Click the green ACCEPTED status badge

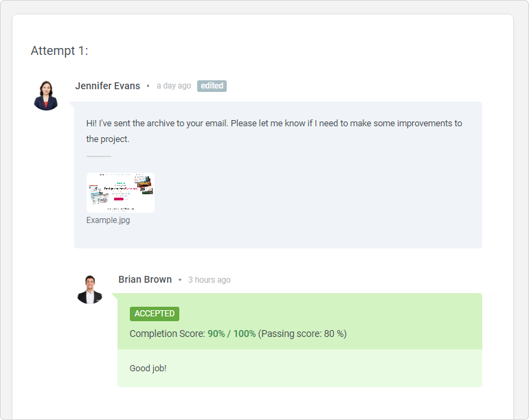click(155, 314)
